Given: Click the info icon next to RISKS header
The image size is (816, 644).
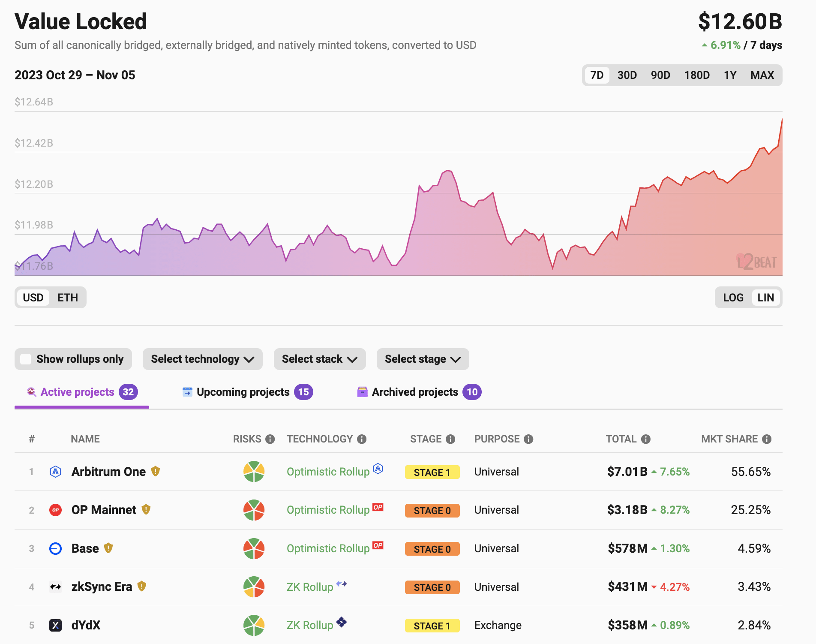Looking at the screenshot, I should tap(270, 439).
